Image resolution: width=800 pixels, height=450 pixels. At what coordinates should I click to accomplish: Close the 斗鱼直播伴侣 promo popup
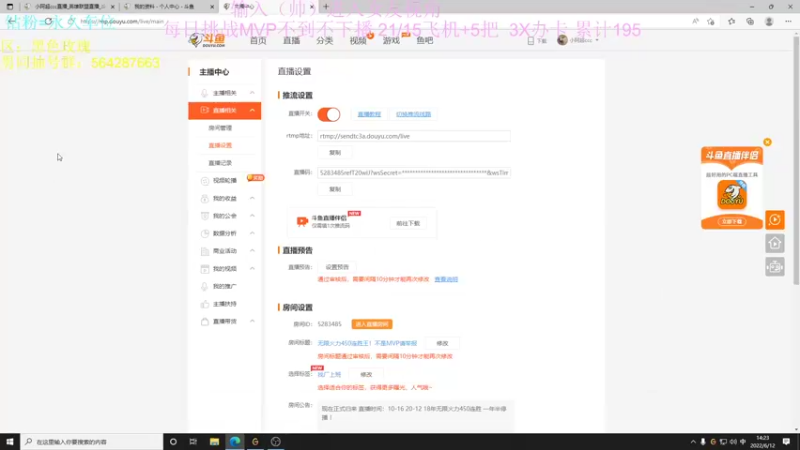[767, 142]
